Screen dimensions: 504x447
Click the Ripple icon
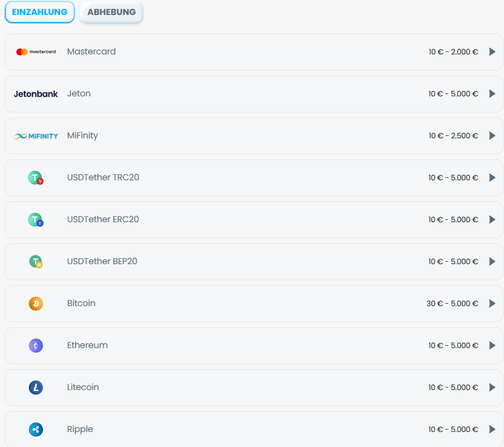tap(35, 430)
